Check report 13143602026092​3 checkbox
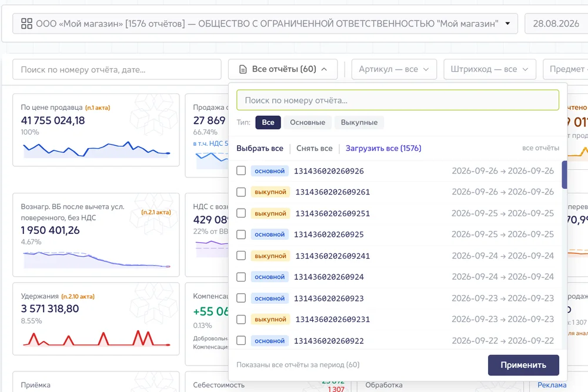This screenshot has height=392, width=588. click(241, 299)
